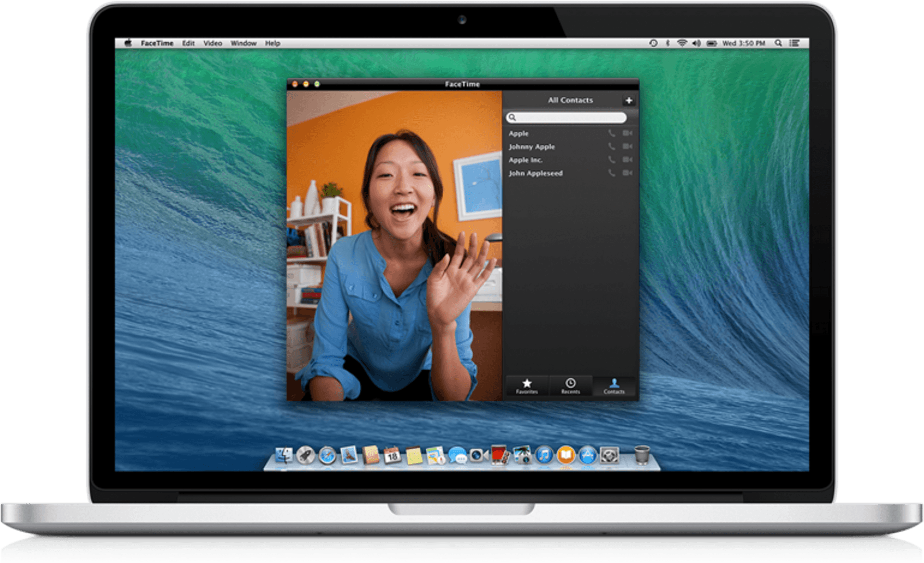
Task: Click the FaceTime dock icon
Action: [x=479, y=455]
